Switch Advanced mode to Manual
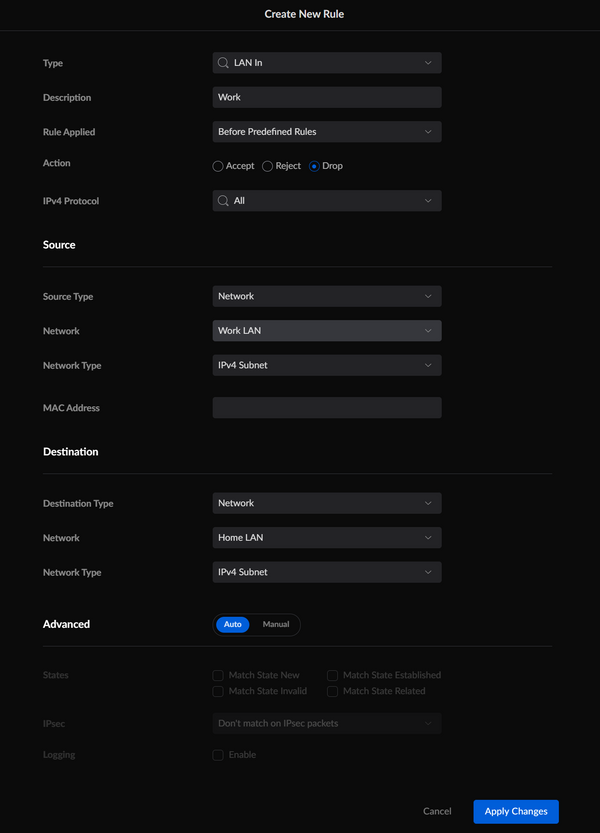 [x=276, y=624]
